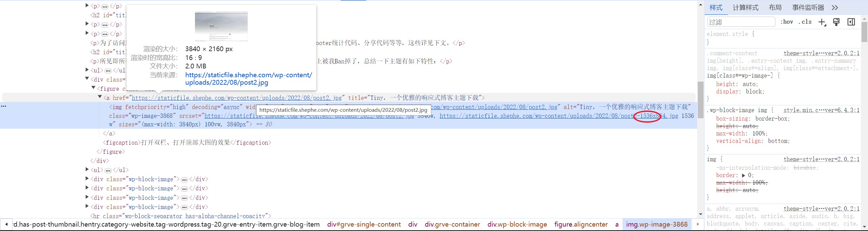868x231 pixels.
Task: Toggle the :hov element state panel
Action: [x=787, y=22]
